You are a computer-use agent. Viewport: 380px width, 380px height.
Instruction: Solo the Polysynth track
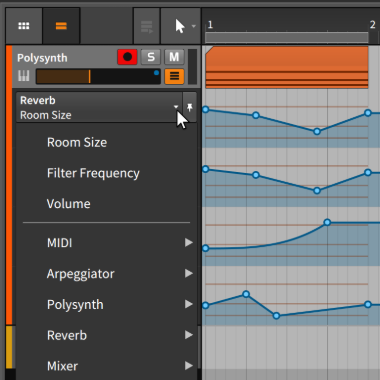pos(151,57)
